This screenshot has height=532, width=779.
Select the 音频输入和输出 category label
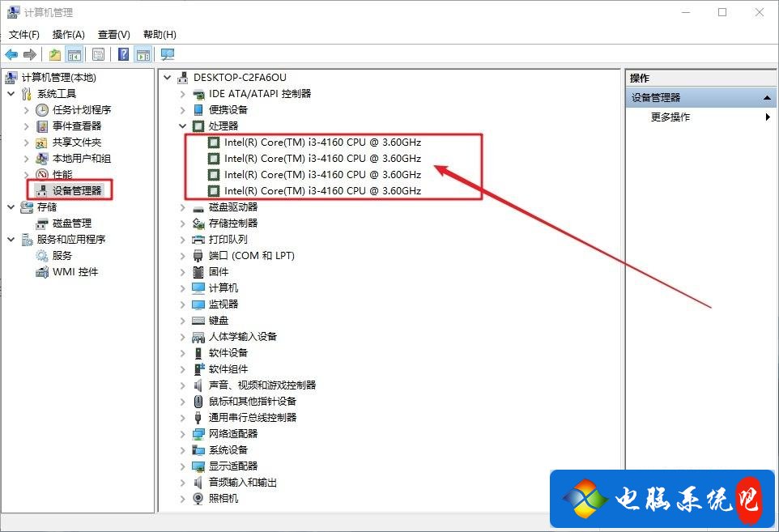(242, 483)
